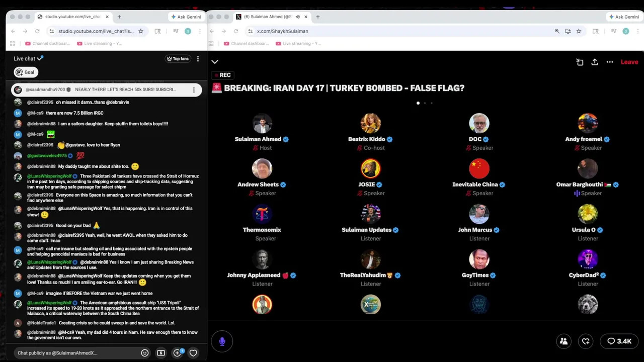Switch to the studio.youtube.com live chat tab
This screenshot has width=644, height=362.
click(74, 17)
